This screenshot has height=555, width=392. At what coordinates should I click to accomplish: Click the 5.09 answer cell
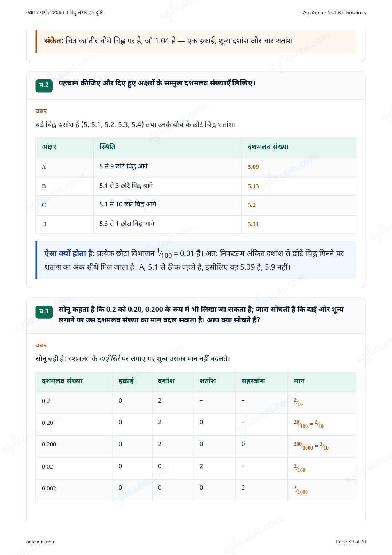pyautogui.click(x=253, y=167)
